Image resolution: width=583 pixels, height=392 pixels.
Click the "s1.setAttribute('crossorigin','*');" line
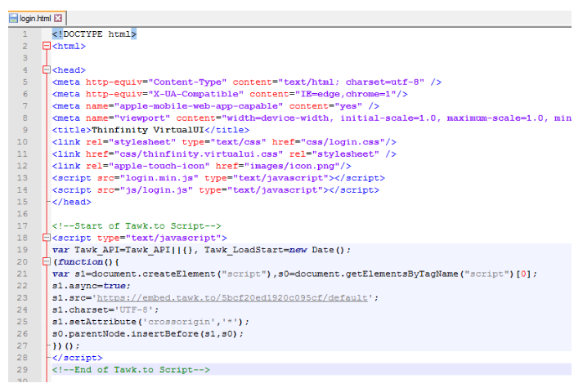click(150, 322)
